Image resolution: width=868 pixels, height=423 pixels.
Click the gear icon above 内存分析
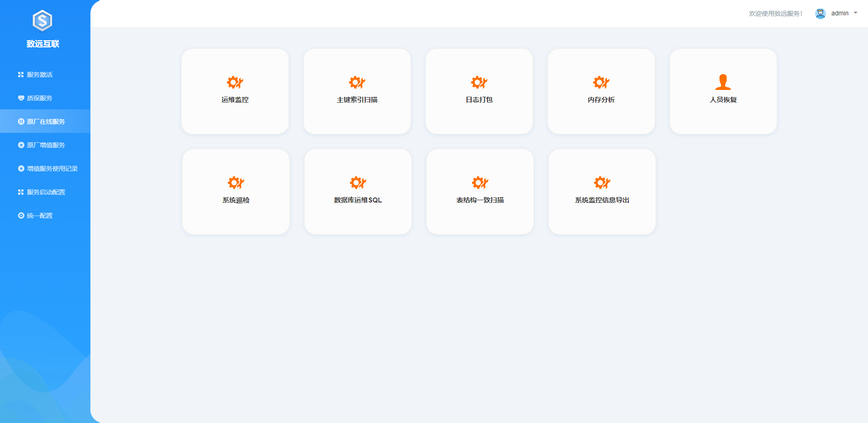601,82
